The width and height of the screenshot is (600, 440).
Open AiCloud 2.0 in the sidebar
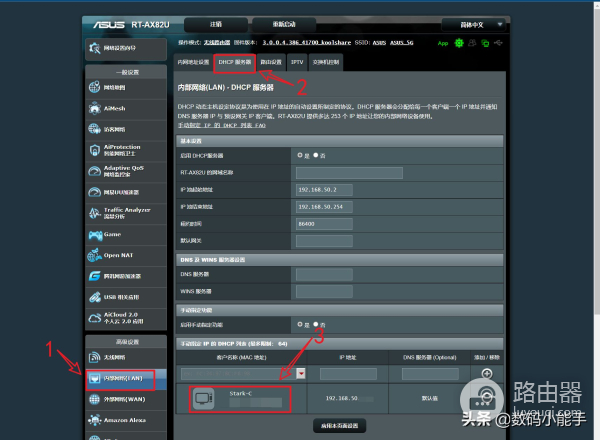point(126,318)
